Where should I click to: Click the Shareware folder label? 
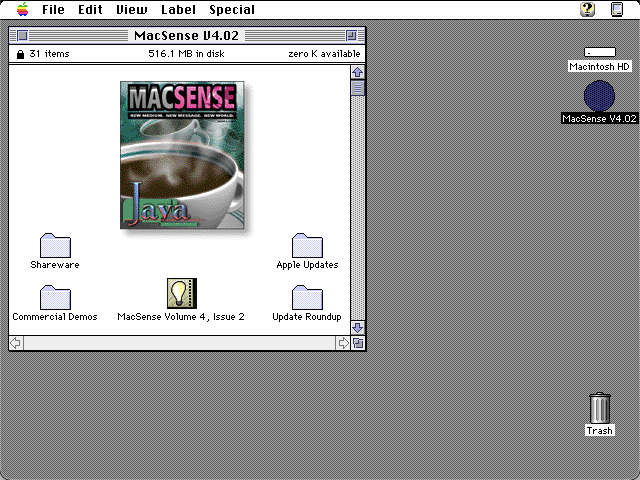pyautogui.click(x=55, y=264)
